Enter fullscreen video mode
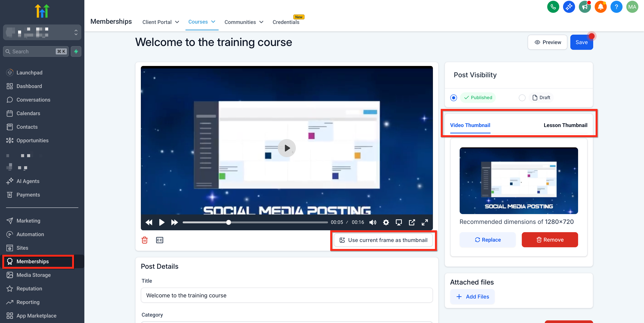Image resolution: width=644 pixels, height=323 pixels. coord(424,222)
